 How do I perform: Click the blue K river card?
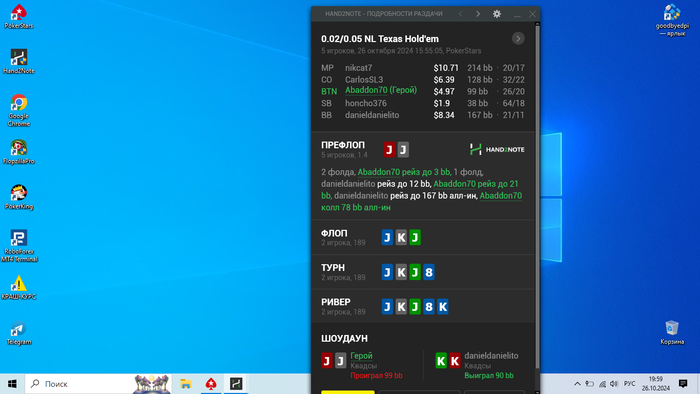click(x=442, y=307)
